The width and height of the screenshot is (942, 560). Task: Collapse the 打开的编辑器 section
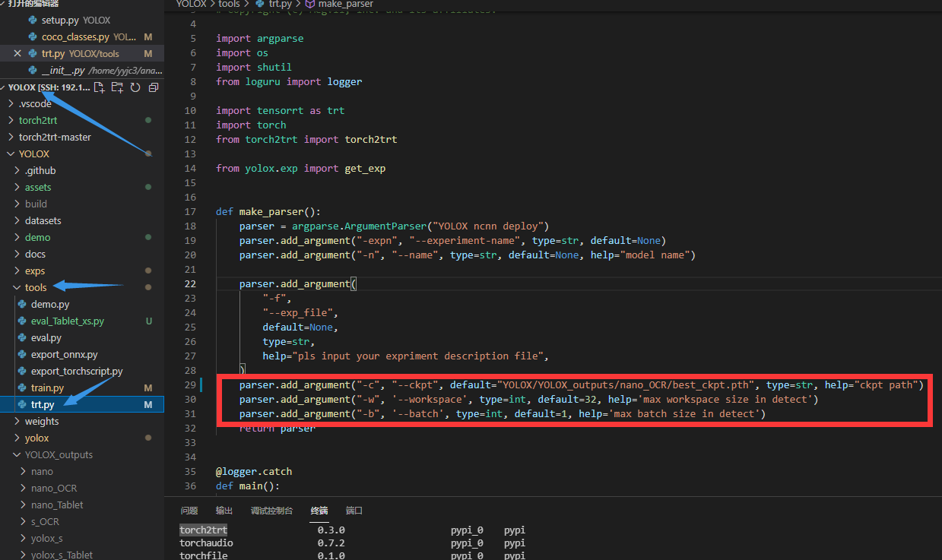tap(34, 4)
